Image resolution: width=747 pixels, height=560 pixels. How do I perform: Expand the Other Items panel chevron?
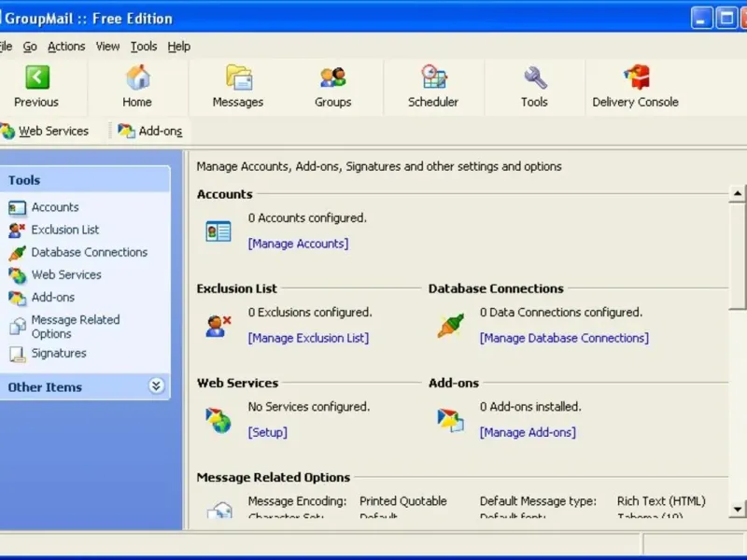coord(156,386)
